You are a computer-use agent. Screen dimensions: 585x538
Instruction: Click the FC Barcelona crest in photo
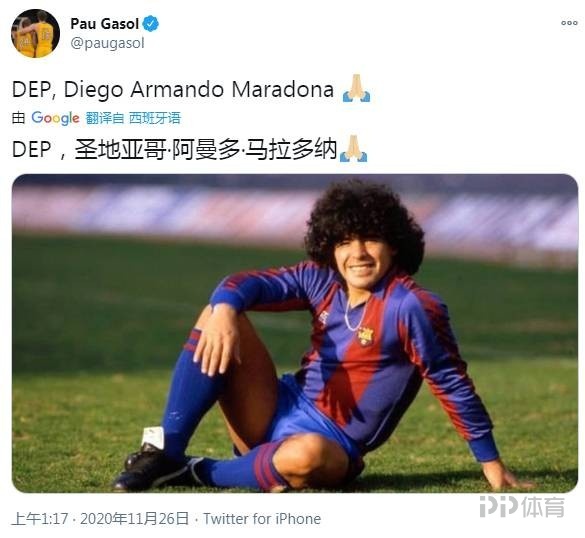(365, 336)
